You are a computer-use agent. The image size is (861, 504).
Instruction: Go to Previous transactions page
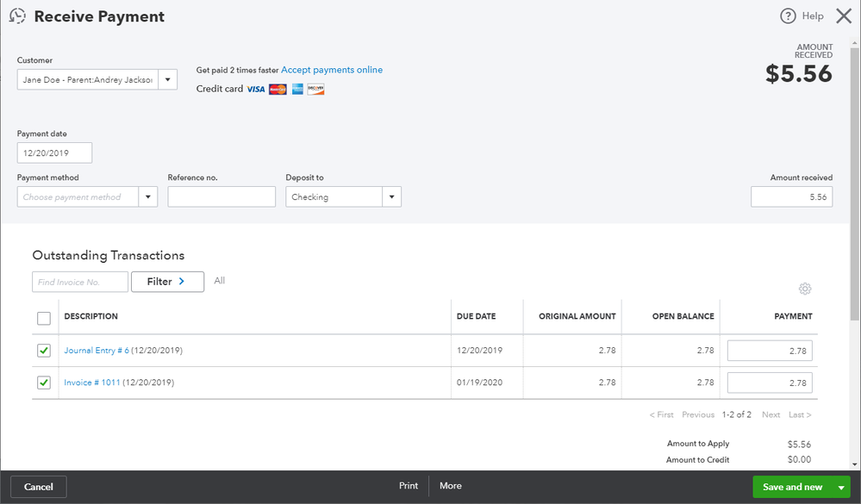point(698,414)
